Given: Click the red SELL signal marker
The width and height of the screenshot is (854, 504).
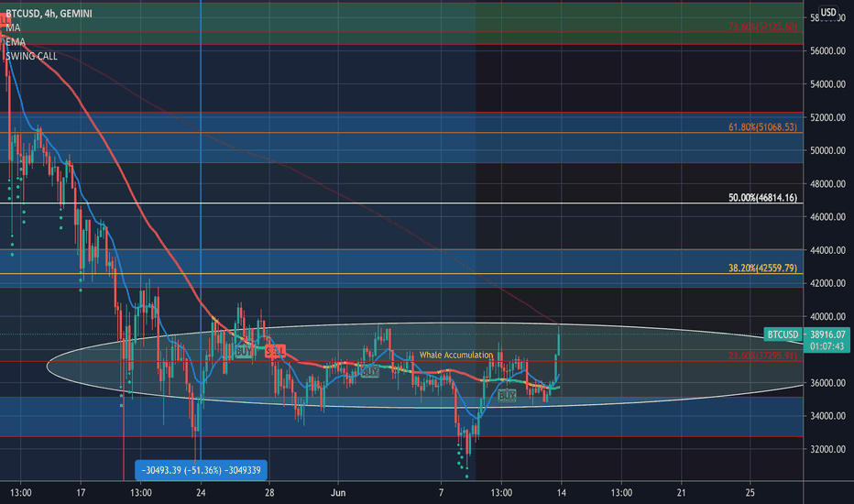Looking at the screenshot, I should point(275,352).
